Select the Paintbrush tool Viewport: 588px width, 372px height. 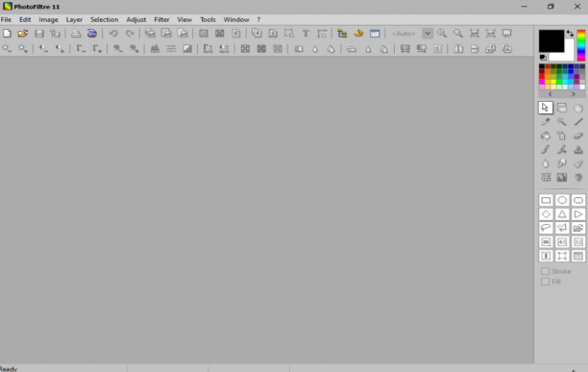click(546, 150)
